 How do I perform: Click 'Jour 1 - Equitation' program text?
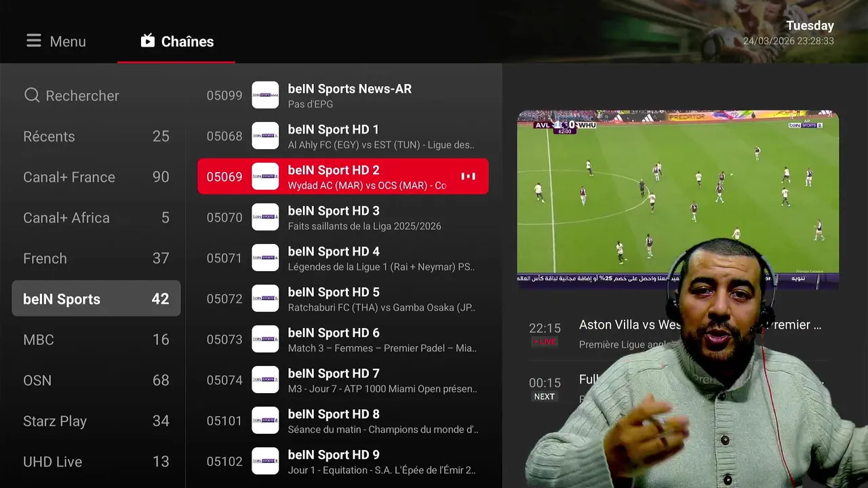382,470
